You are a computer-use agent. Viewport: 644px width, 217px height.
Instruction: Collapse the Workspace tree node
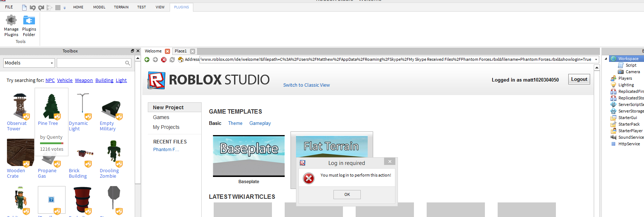click(606, 59)
